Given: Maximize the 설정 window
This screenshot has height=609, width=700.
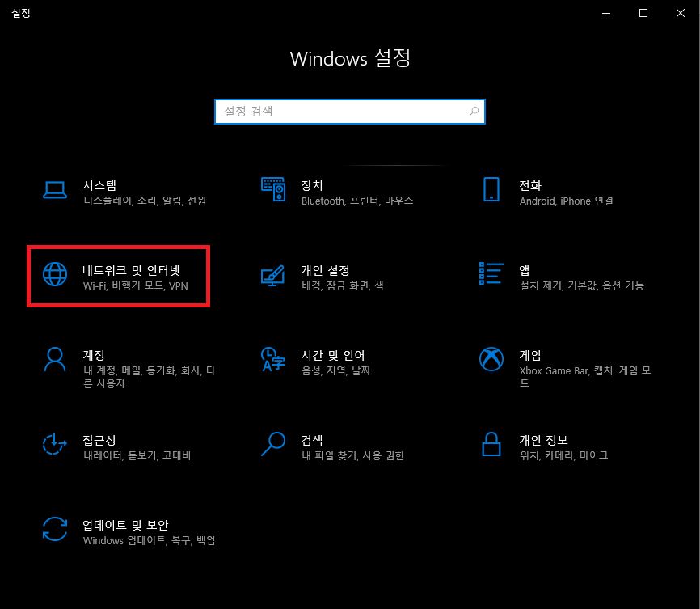Looking at the screenshot, I should click(643, 13).
